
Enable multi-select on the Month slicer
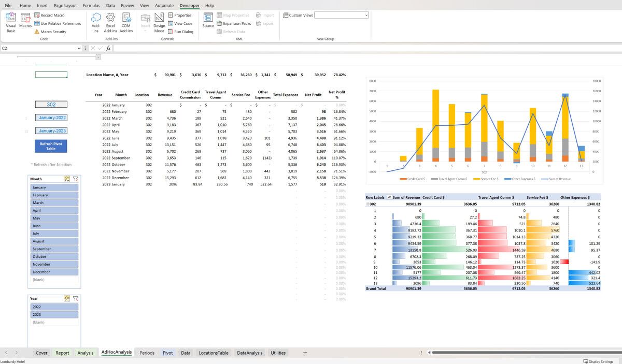pos(67,179)
